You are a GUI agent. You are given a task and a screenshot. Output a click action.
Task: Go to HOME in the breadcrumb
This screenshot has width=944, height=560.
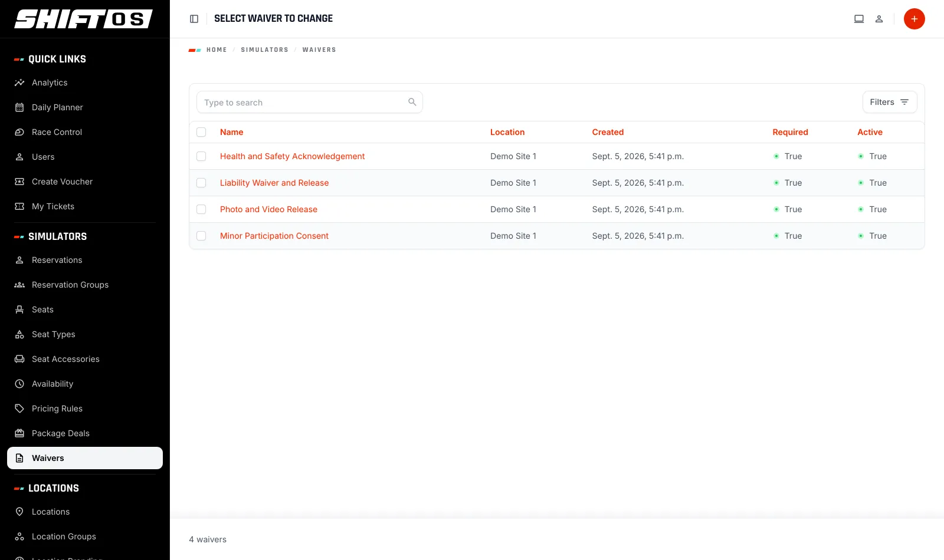[x=217, y=50]
